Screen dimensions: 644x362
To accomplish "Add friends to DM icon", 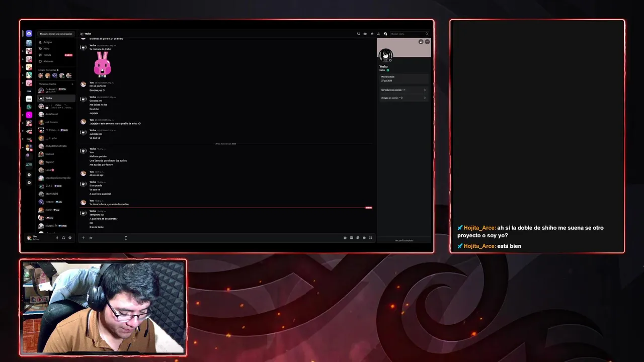I will click(378, 34).
